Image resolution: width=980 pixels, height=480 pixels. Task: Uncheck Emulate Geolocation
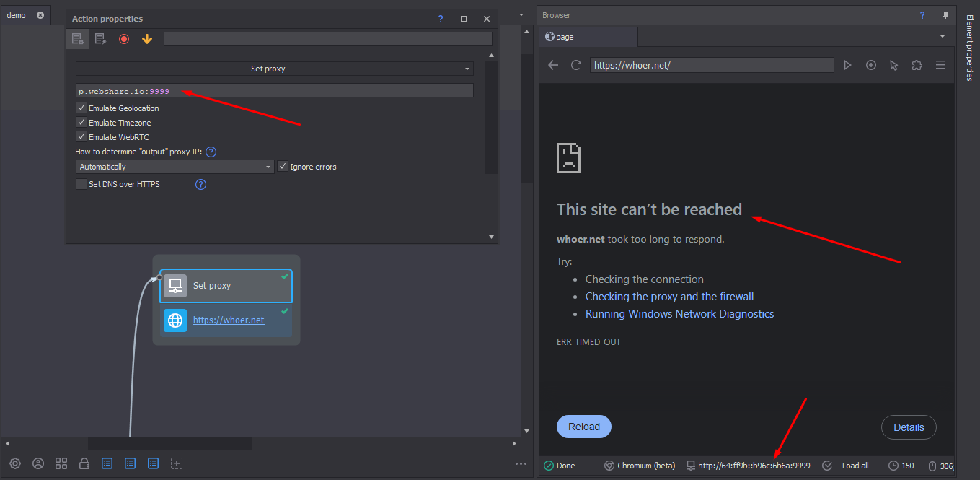click(81, 108)
